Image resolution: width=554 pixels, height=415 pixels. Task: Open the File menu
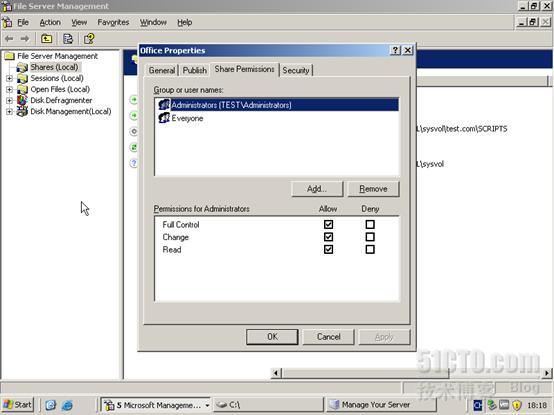coord(23,22)
